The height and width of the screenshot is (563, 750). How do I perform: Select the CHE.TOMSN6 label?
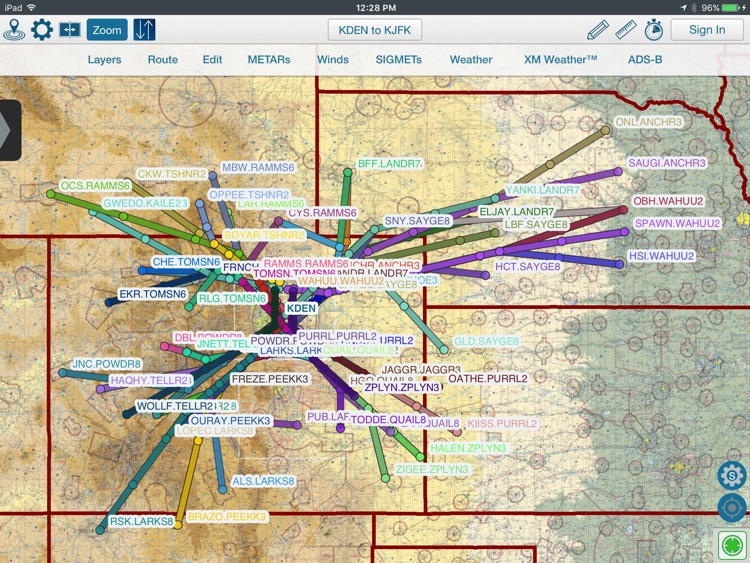coord(186,262)
